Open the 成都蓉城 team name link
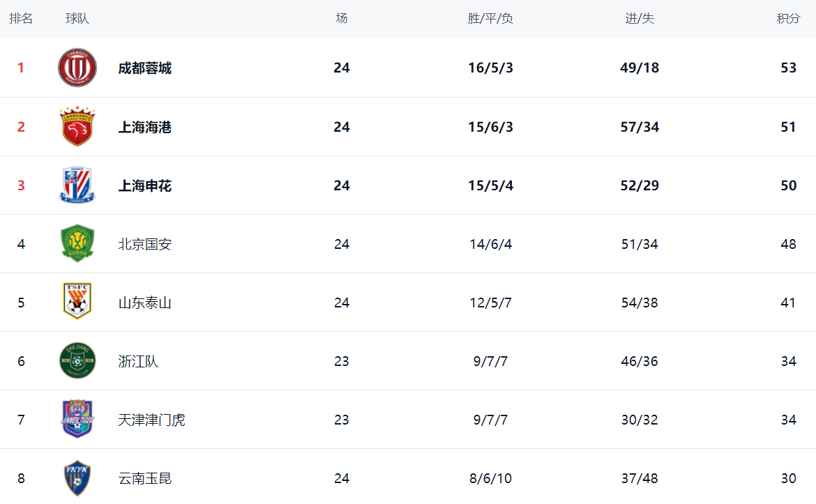 [x=144, y=68]
